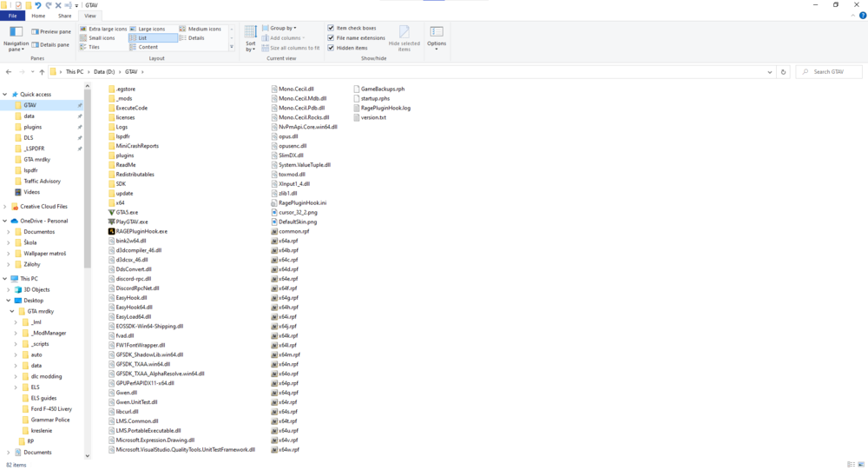Select the View ribbon tab
Image resolution: width=868 pixels, height=470 pixels.
89,17
